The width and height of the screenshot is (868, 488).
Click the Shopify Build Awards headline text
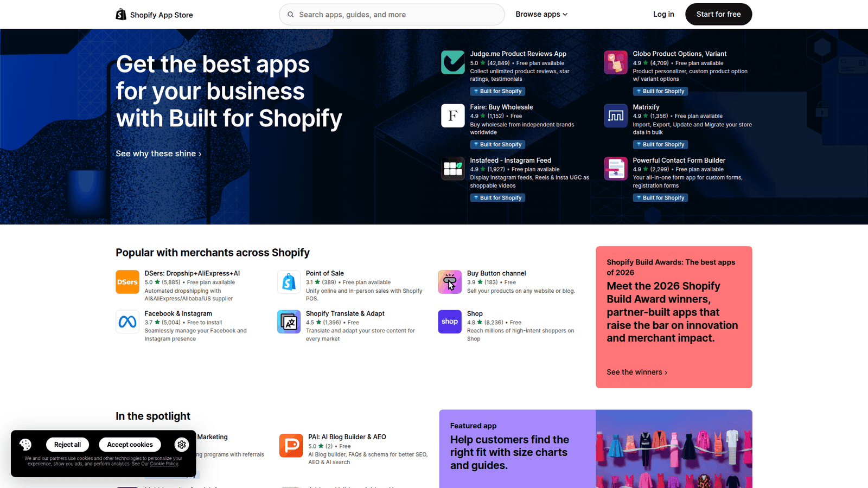coord(671,267)
